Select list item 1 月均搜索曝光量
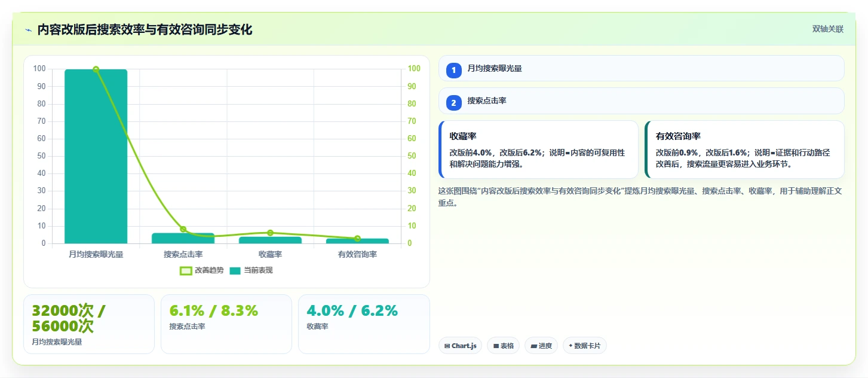 pyautogui.click(x=641, y=69)
